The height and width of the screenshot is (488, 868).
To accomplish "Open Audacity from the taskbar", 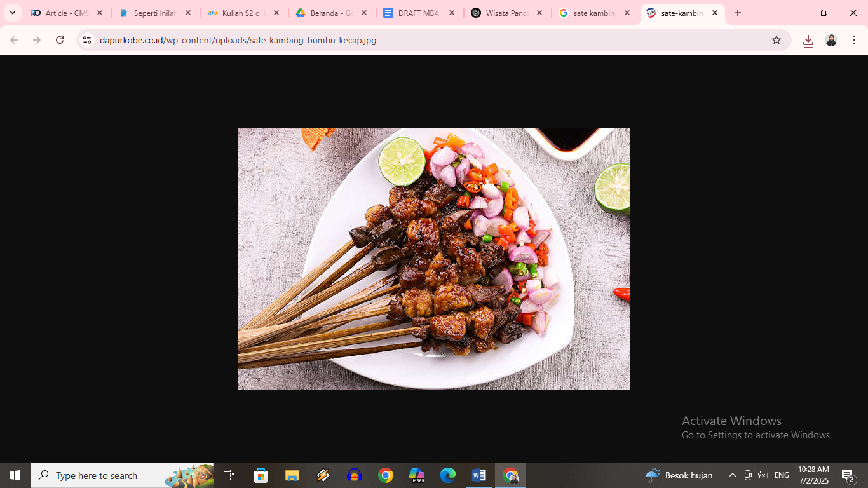I will (354, 475).
